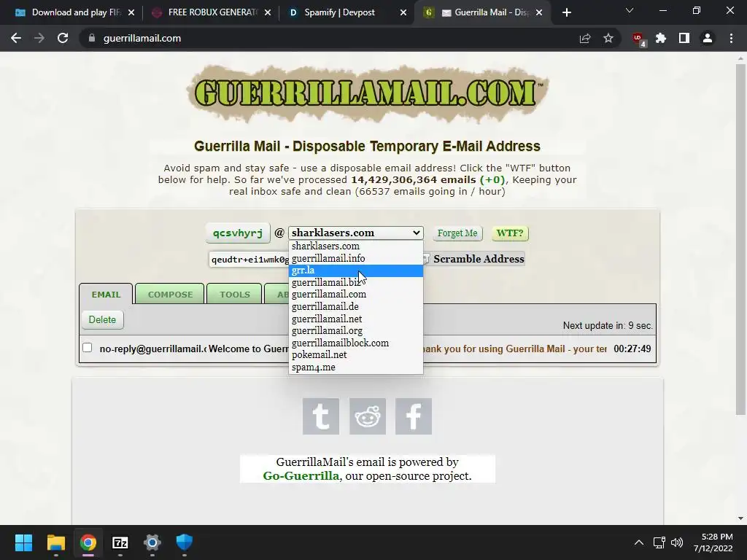This screenshot has height=560, width=747.
Task: Click the site lock icon
Action: [92, 38]
